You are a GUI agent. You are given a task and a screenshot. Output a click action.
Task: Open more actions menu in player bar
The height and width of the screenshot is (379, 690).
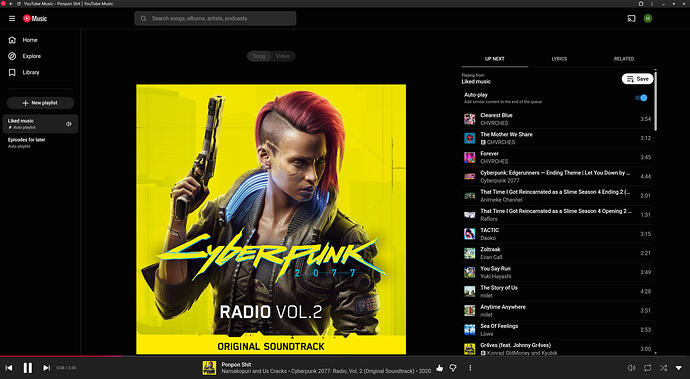click(x=470, y=368)
